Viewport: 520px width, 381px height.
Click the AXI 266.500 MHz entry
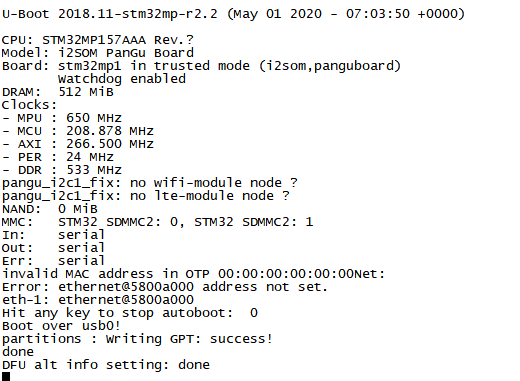78,144
